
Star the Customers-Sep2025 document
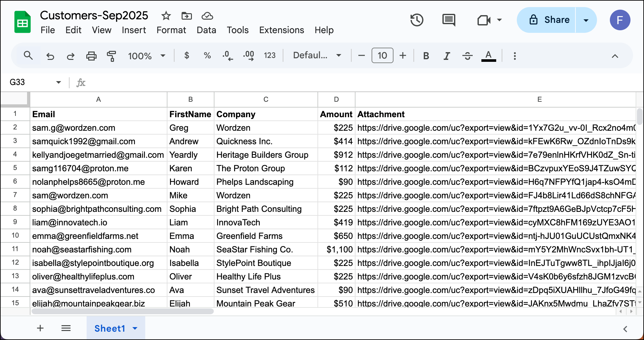[166, 16]
